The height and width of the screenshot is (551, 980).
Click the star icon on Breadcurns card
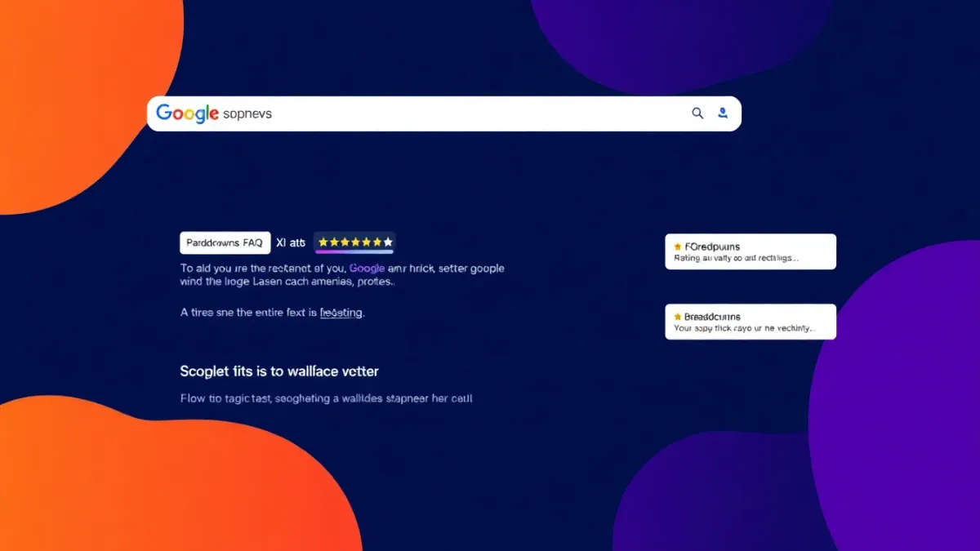coord(678,317)
